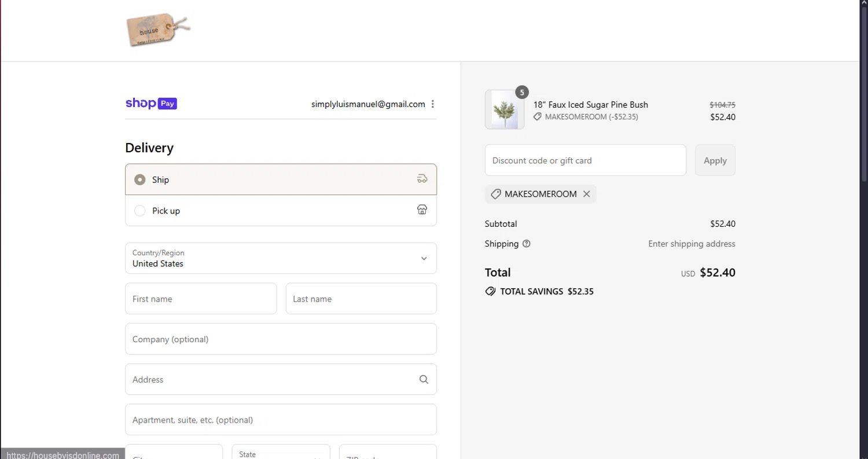Focus the Discount code or gift card field
Screen dimensions: 868x459
[585, 160]
